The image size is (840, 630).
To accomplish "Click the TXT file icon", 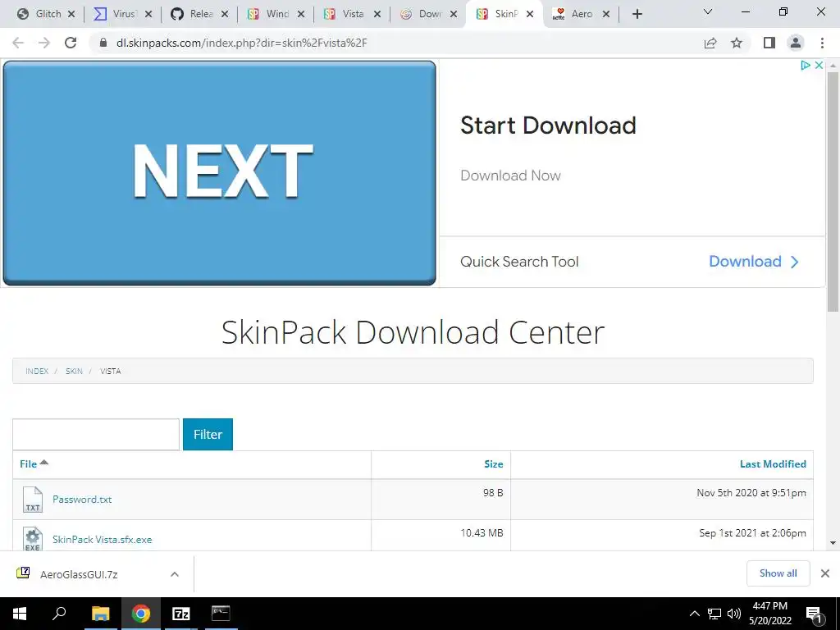I will tap(33, 500).
